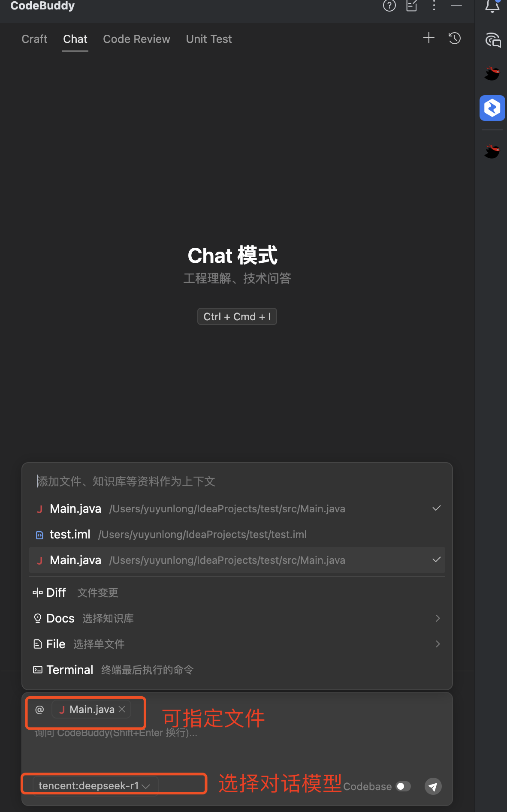Viewport: 507px width, 812px height.
Task: Remove the Main.java chip from context
Action: coord(122,709)
